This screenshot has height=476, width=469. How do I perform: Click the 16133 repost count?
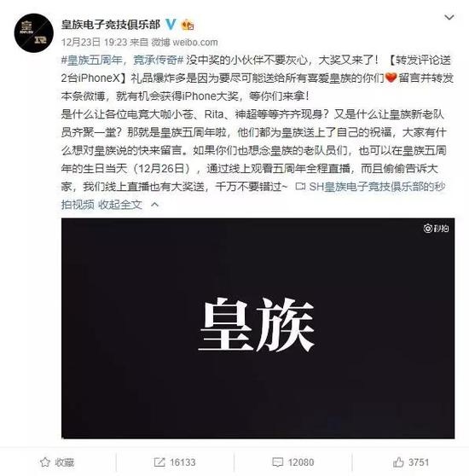(182, 462)
